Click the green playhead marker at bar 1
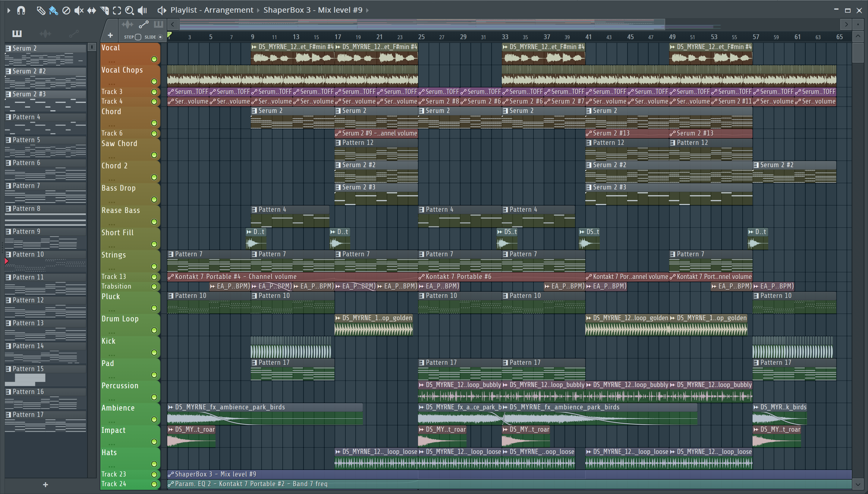Image resolution: width=868 pixels, height=494 pixels. 169,35
